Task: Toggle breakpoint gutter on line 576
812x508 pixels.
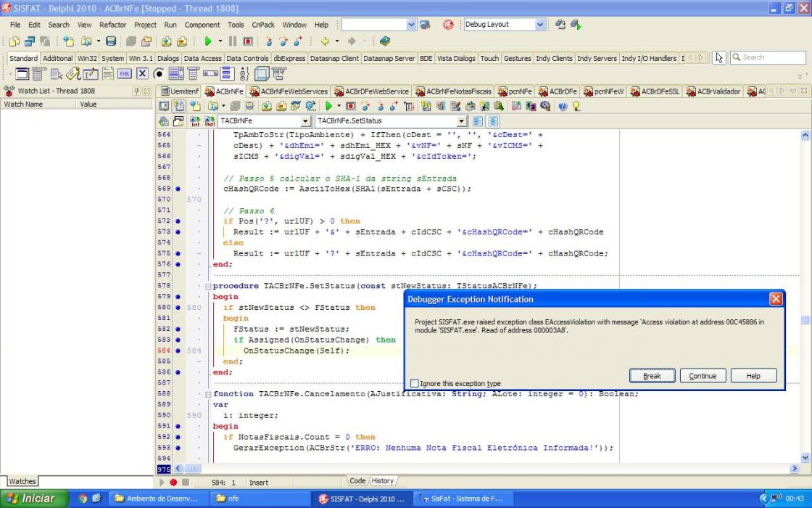Action: click(178, 264)
